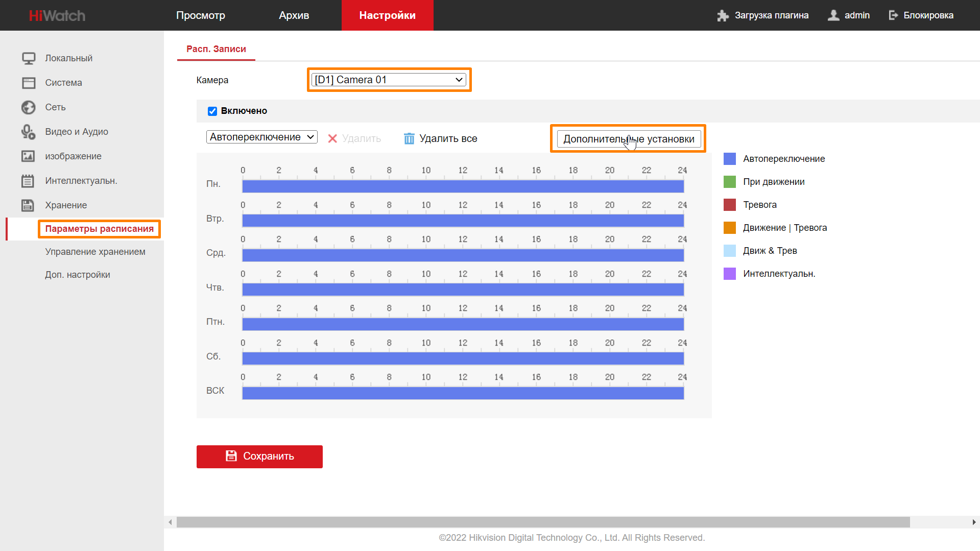
Task: Click the orange Движение | Тревога swatch
Action: [730, 228]
